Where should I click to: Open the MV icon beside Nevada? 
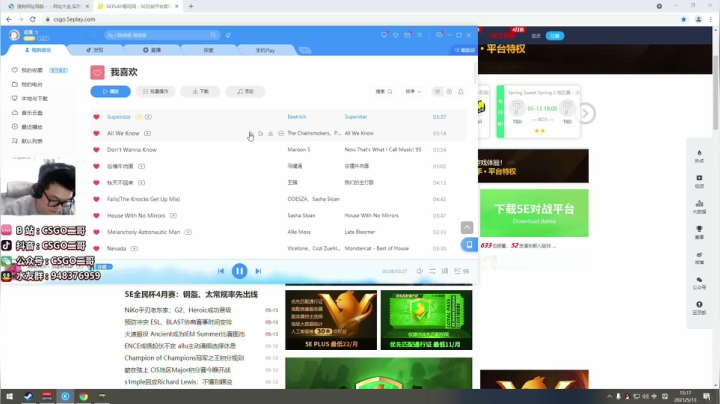click(134, 248)
